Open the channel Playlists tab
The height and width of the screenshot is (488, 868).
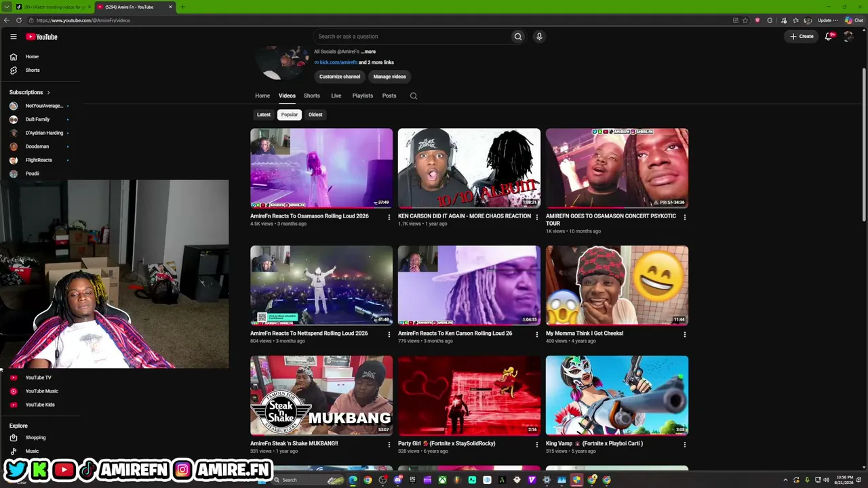click(x=363, y=96)
